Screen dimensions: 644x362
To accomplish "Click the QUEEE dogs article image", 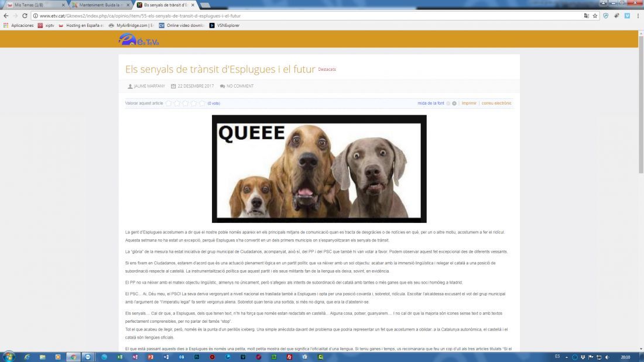I will (319, 168).
